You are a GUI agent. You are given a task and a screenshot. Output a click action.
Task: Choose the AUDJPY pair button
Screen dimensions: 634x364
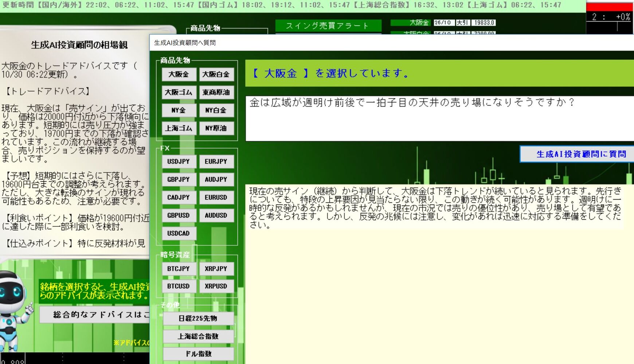coord(216,179)
